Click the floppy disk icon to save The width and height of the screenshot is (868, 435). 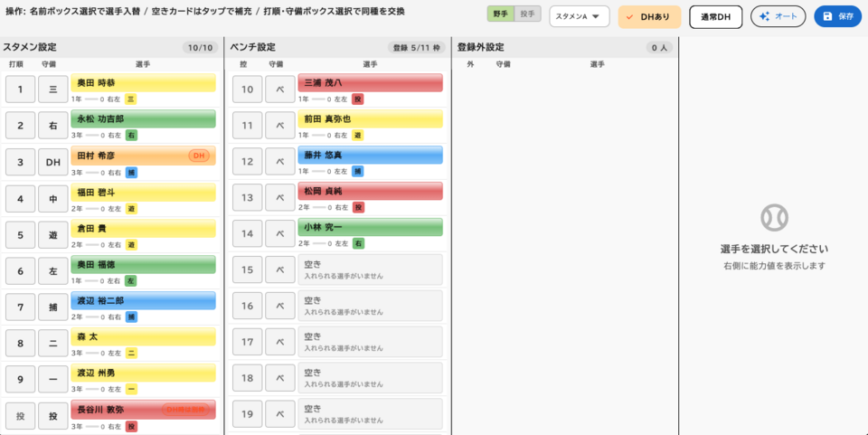827,16
